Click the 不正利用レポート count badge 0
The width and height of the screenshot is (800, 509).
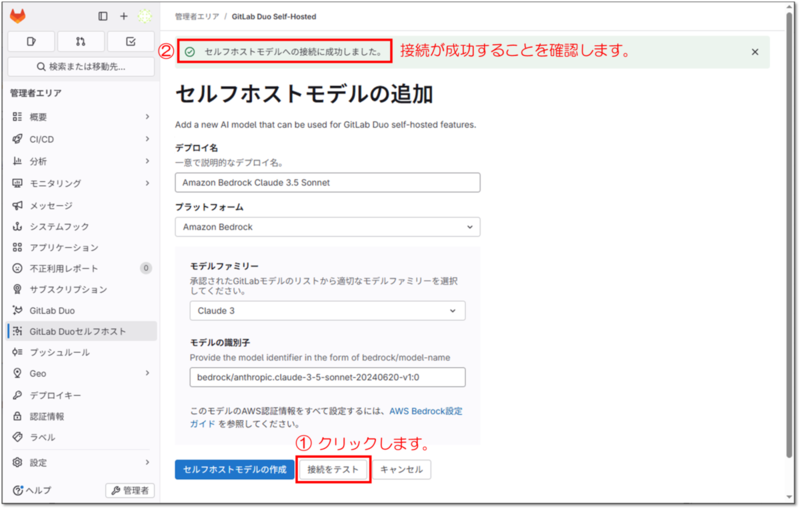pos(146,268)
